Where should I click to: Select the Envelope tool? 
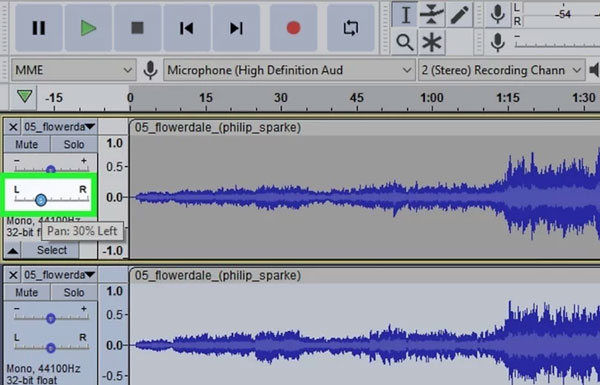point(432,15)
